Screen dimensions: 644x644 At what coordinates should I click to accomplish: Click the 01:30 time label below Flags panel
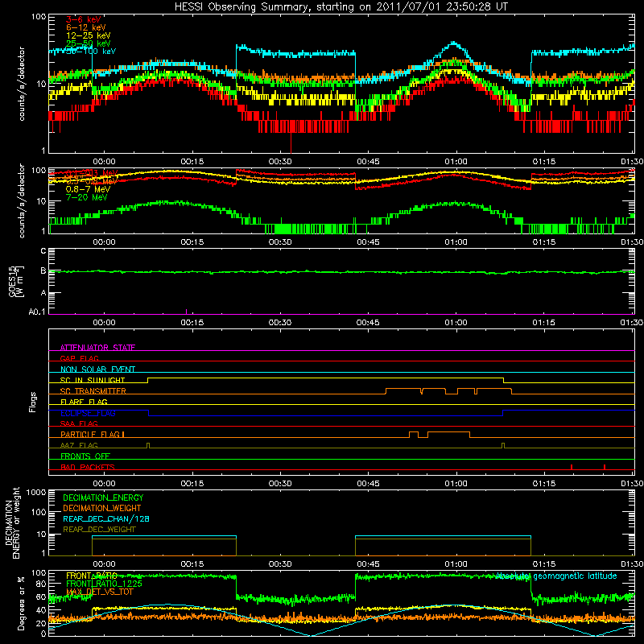pyautogui.click(x=632, y=484)
